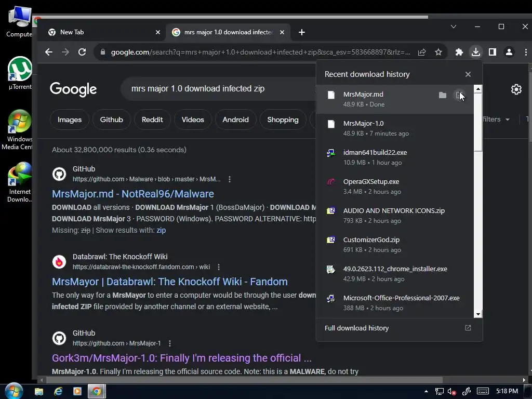Screen dimensions: 532x399
Task: Toggle the Chrome downloads toolbar icon
Action: click(x=476, y=52)
